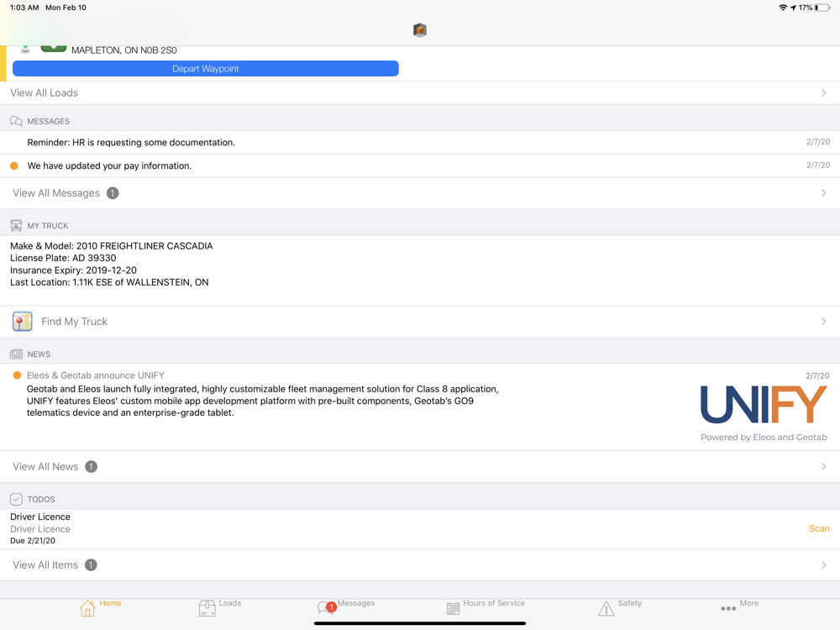Select Insurance Expiry 2019-12-20 line

pos(73,270)
